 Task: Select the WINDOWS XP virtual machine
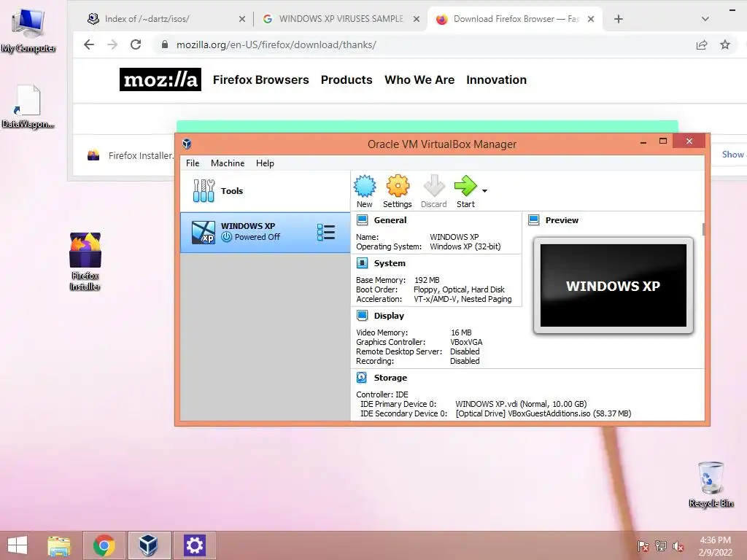point(265,233)
